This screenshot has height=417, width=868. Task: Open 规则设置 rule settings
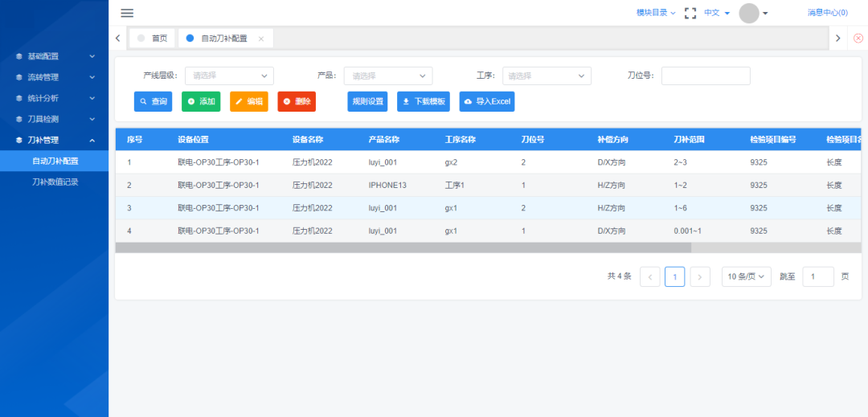click(367, 102)
